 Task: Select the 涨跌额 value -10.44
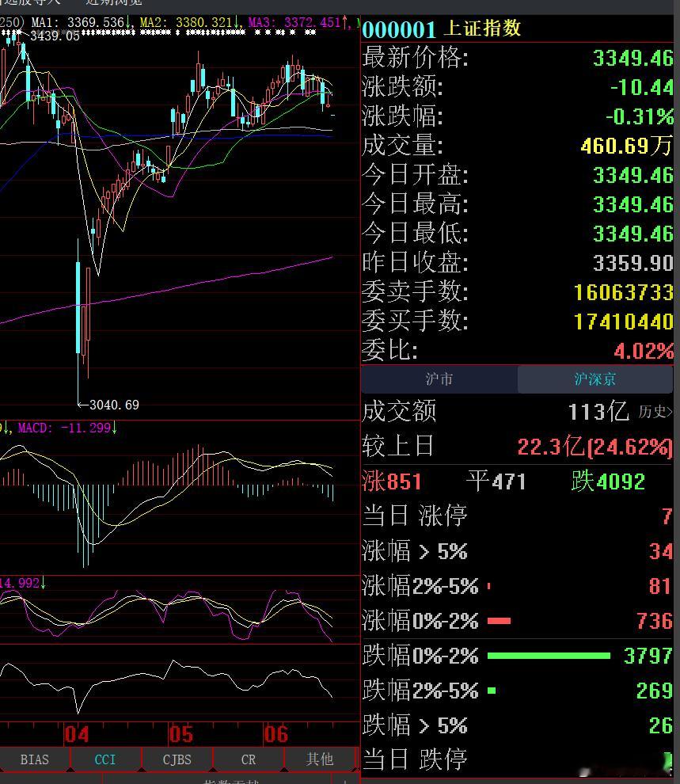(641, 87)
